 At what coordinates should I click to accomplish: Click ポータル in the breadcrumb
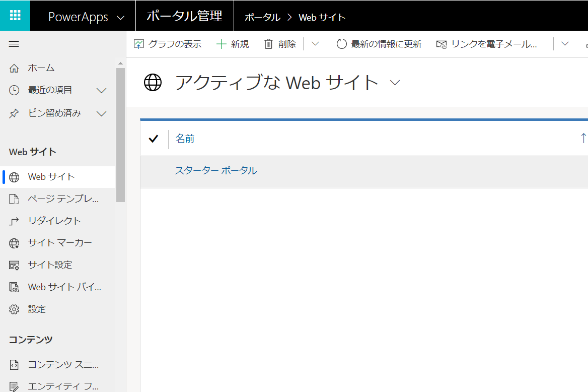click(x=262, y=17)
